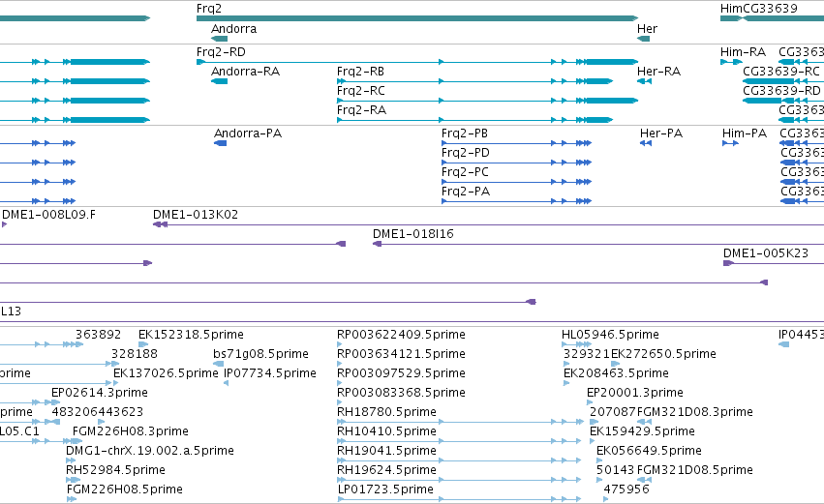The width and height of the screenshot is (824, 504).
Task: Click the 363892 feature label
Action: [x=98, y=335]
